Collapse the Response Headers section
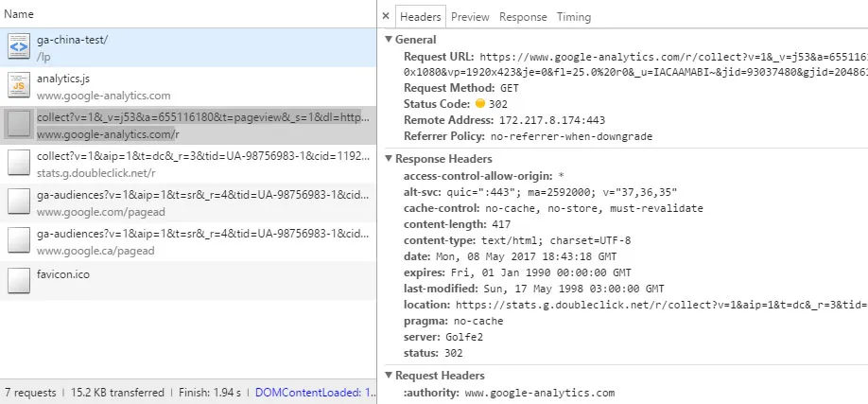This screenshot has width=868, height=404. (390, 159)
